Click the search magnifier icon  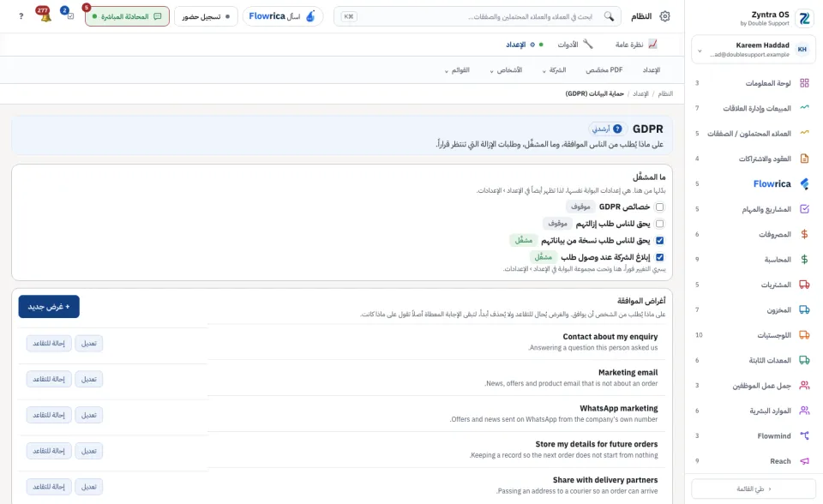pos(609,16)
